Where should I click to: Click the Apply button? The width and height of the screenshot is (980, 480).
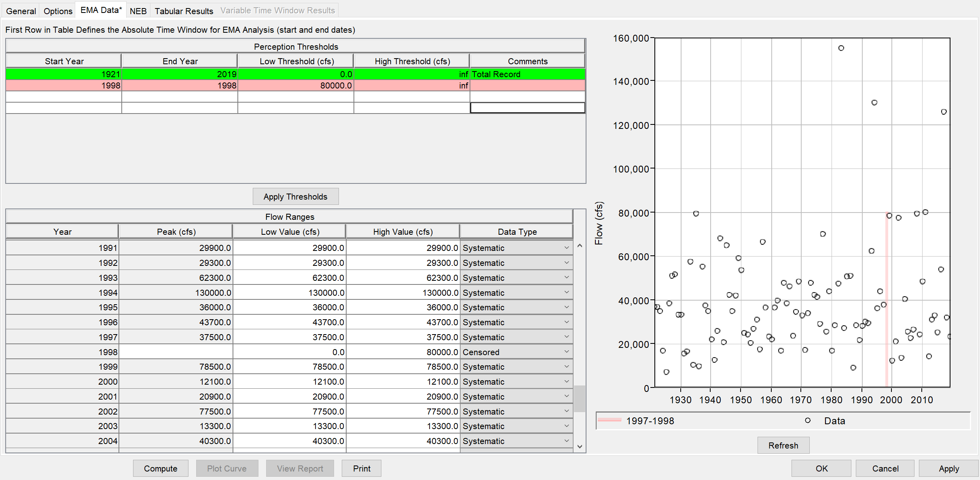949,468
